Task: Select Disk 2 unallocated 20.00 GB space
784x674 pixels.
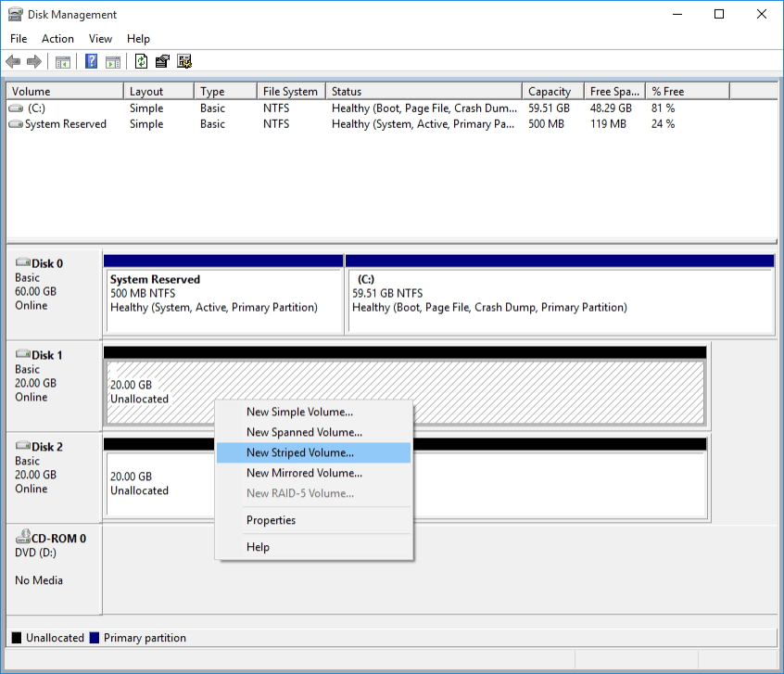Action: pyautogui.click(x=405, y=478)
